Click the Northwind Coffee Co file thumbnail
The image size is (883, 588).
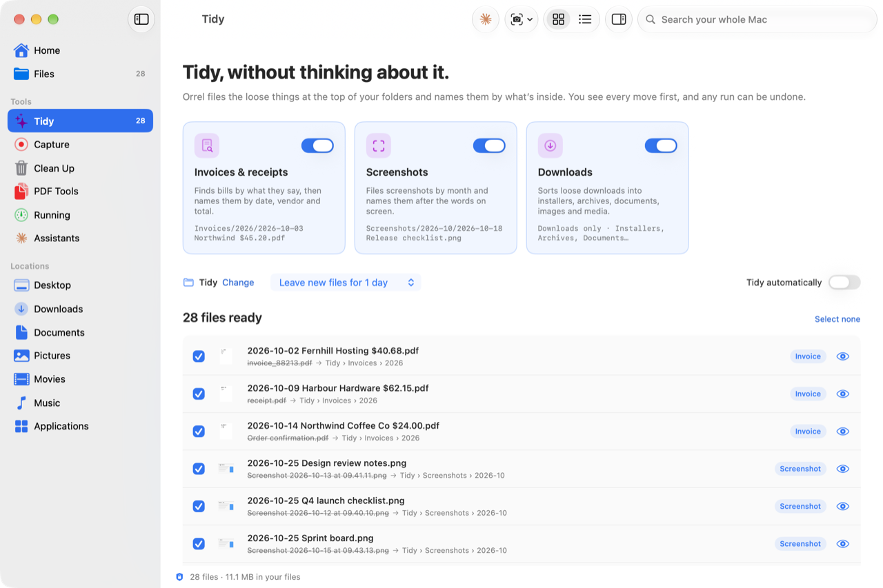[x=226, y=432]
